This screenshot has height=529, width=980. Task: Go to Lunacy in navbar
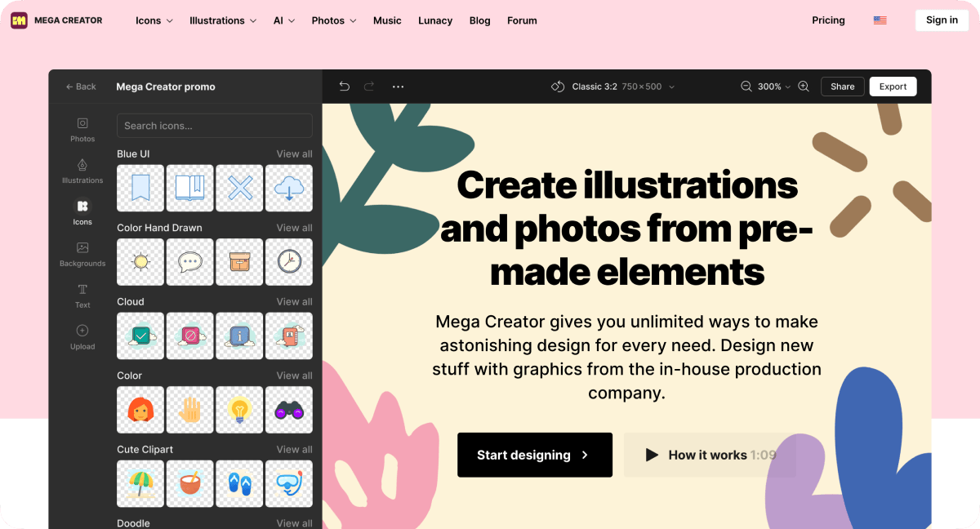435,20
